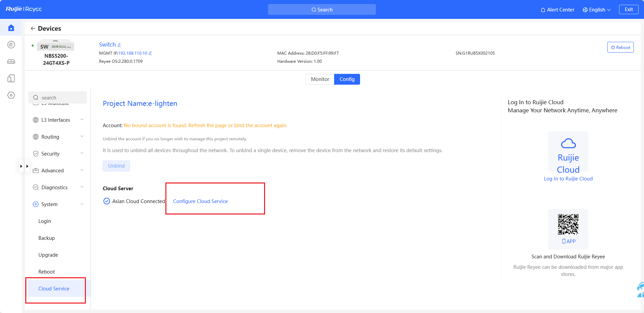Open Backup under System
Viewport: 644px width, 313px height.
click(46, 238)
